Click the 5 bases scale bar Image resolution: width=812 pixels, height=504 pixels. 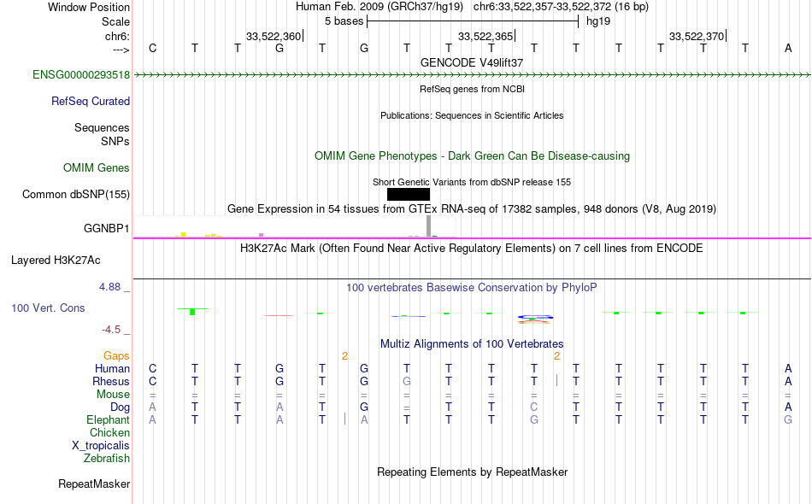pyautogui.click(x=473, y=21)
